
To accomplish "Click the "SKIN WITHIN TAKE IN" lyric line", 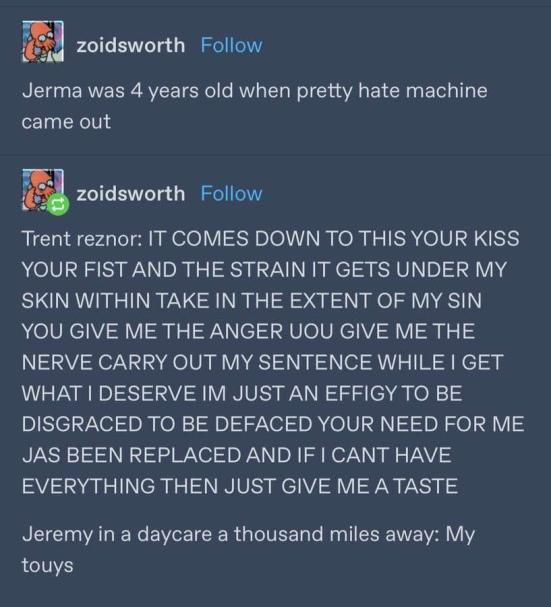I will pos(252,300).
